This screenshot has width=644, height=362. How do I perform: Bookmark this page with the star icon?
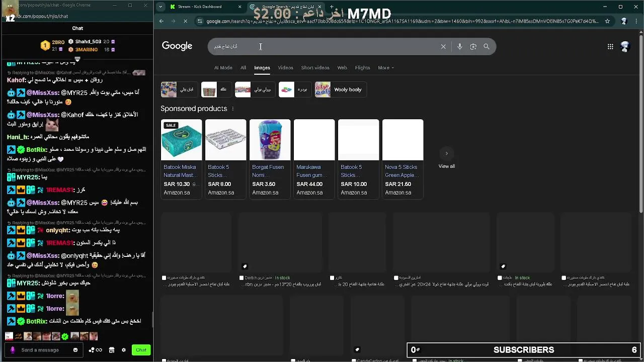[607, 21]
